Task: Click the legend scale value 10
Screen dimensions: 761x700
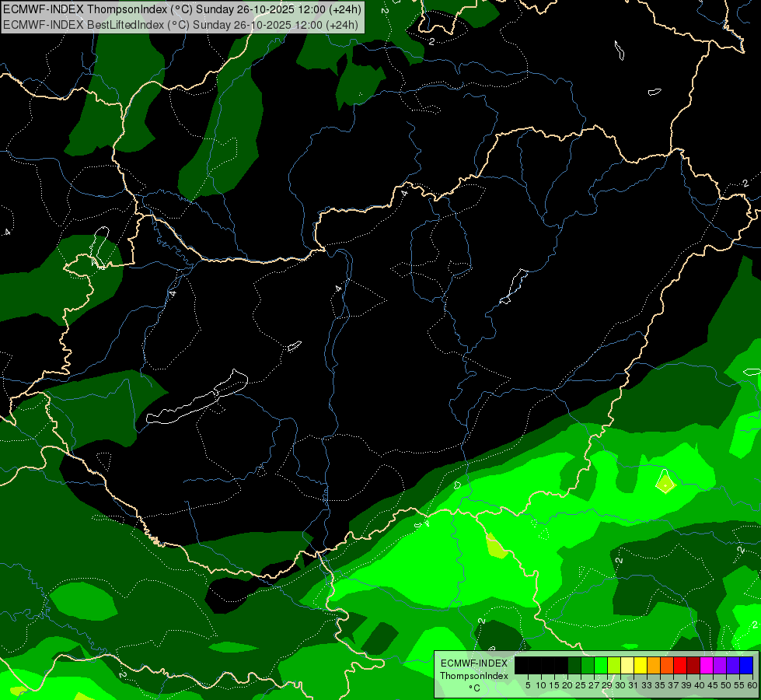Action: pos(541,685)
